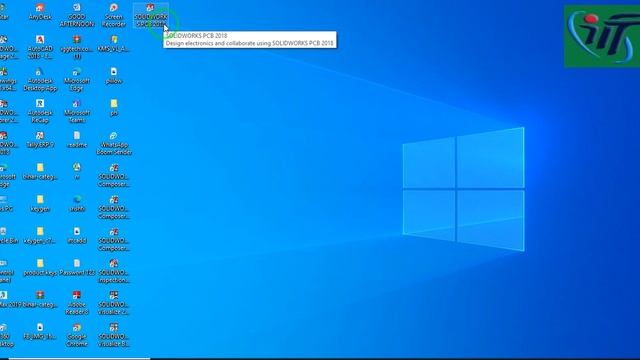Image resolution: width=640 pixels, height=360 pixels.
Task: Launch the Autodesk ReCap shortcut
Action: click(40, 111)
